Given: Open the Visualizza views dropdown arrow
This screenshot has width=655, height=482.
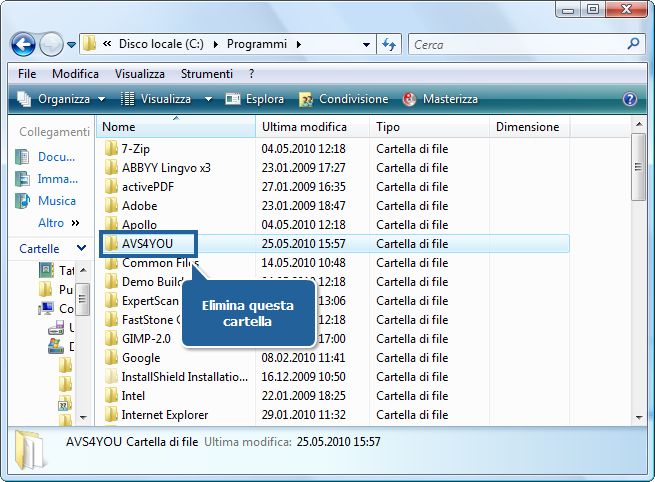Looking at the screenshot, I should (208, 99).
